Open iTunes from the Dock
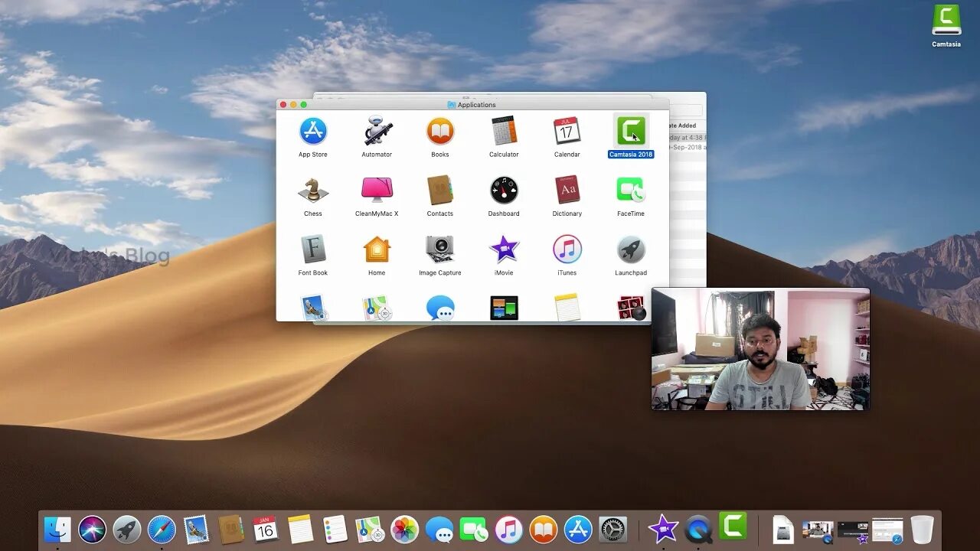Screen dimensions: 980x551 508,530
